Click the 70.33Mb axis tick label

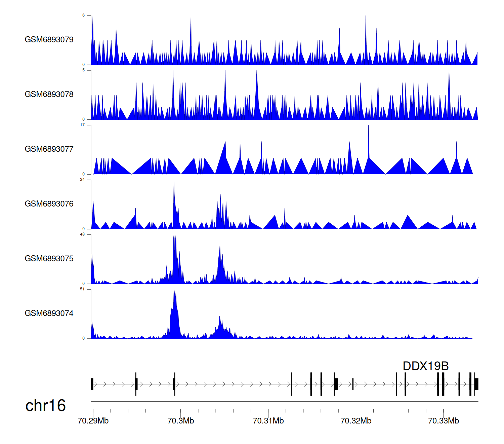(444, 421)
